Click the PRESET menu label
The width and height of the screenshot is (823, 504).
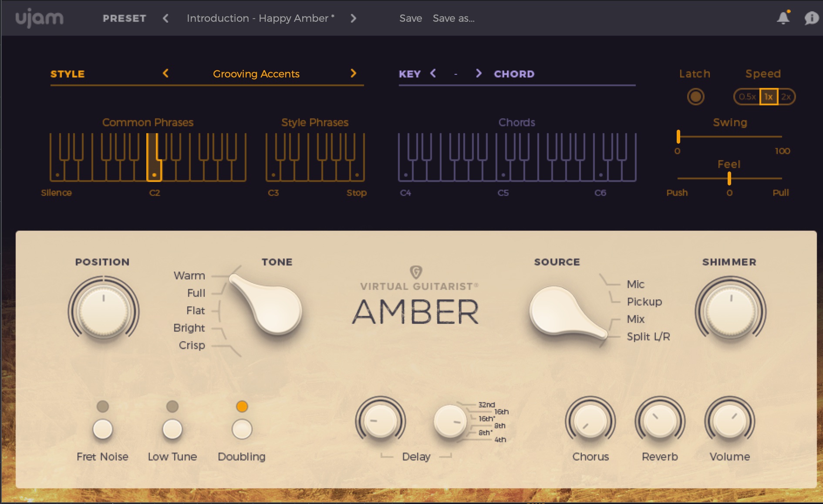click(x=125, y=18)
